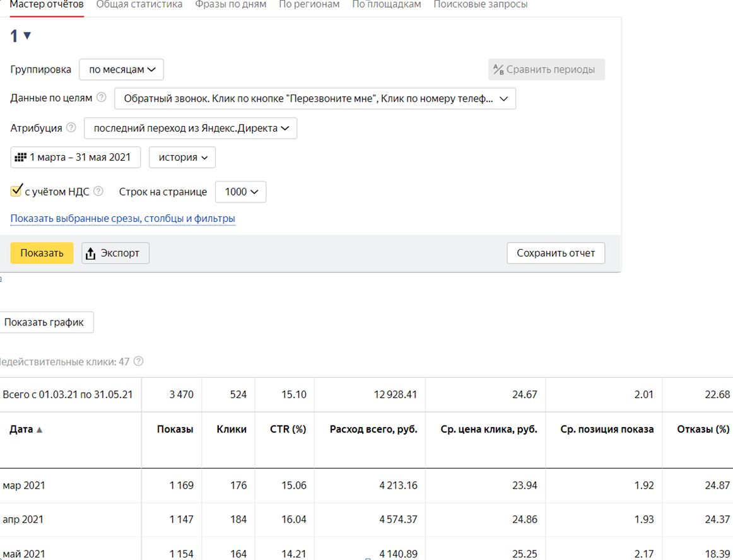
Task: Click sort arrow beside Дата header
Action: (40, 429)
